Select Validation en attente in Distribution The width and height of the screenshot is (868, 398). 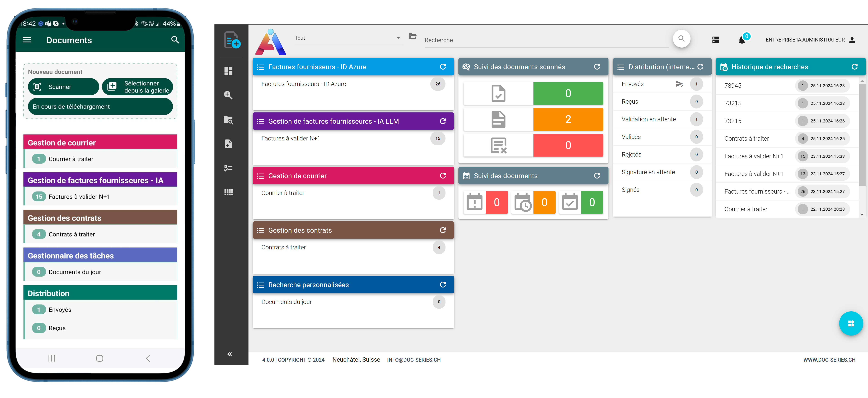662,119
